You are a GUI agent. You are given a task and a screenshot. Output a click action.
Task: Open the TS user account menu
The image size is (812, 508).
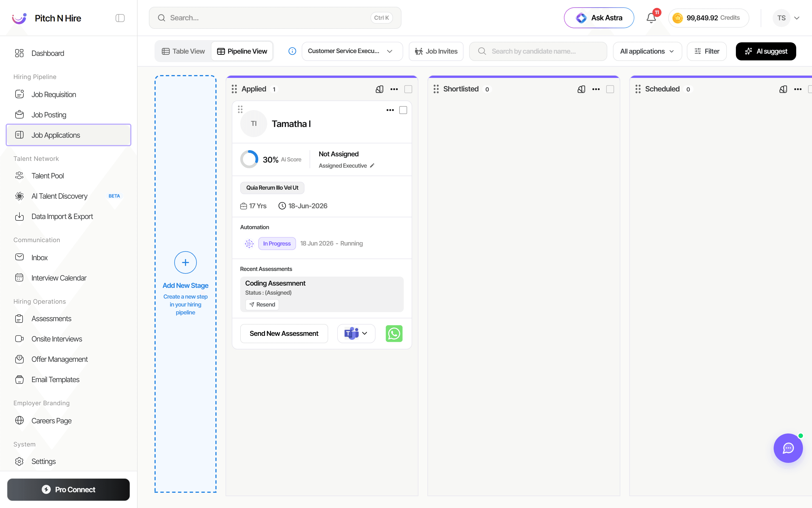[787, 18]
